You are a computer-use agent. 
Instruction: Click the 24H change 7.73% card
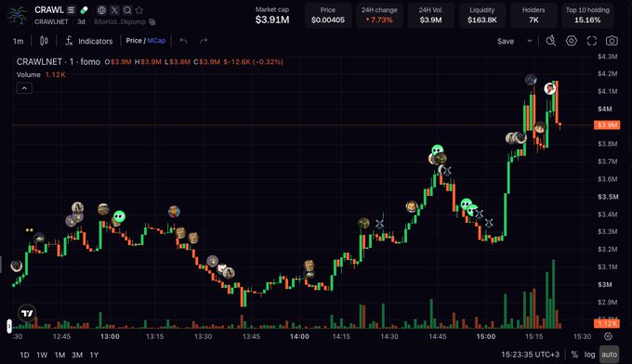(x=379, y=15)
